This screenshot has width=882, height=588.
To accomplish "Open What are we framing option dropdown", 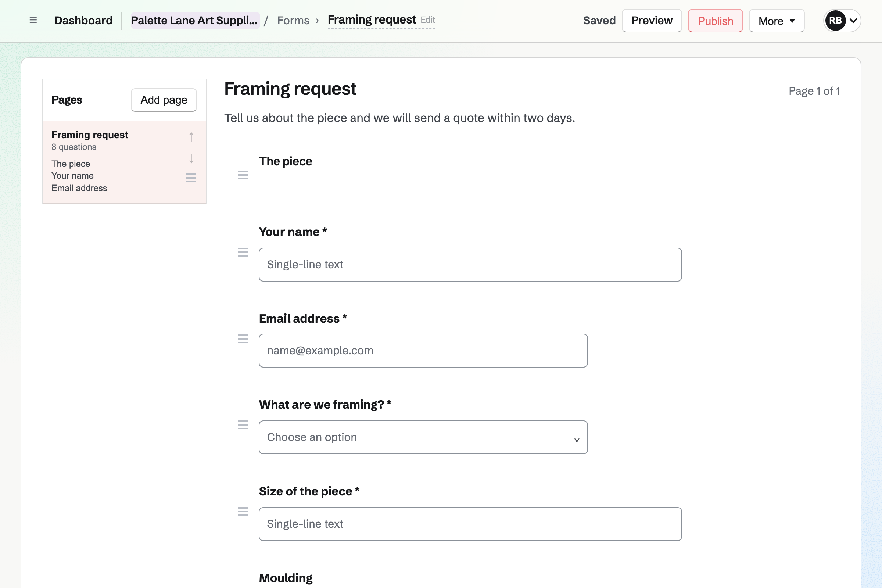I will point(423,437).
